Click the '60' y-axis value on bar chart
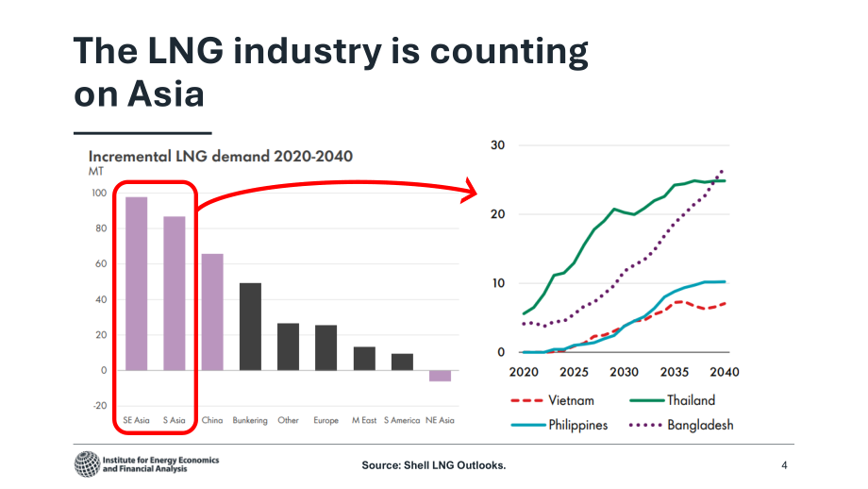The height and width of the screenshot is (489, 868). pos(101,263)
